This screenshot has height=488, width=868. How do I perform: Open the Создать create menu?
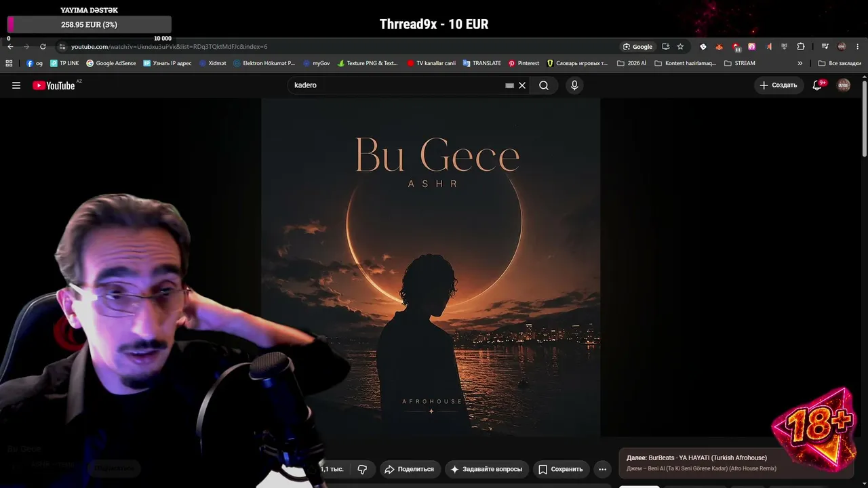pos(778,85)
